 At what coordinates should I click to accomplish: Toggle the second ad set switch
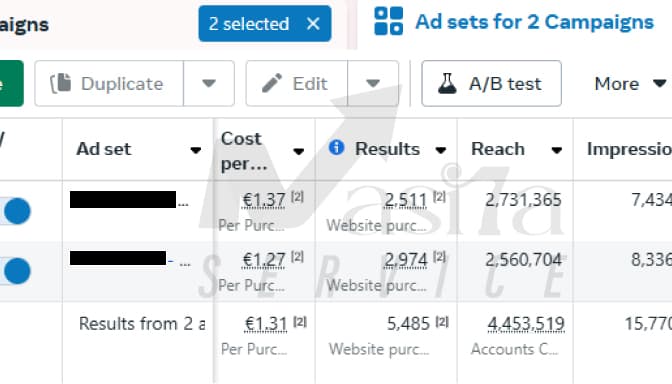tap(15, 271)
